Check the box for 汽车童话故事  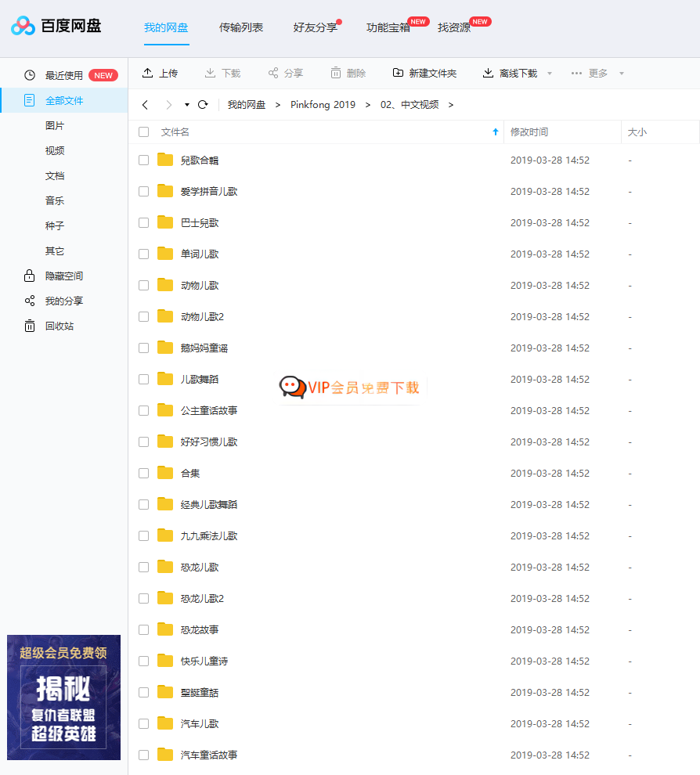(144, 755)
